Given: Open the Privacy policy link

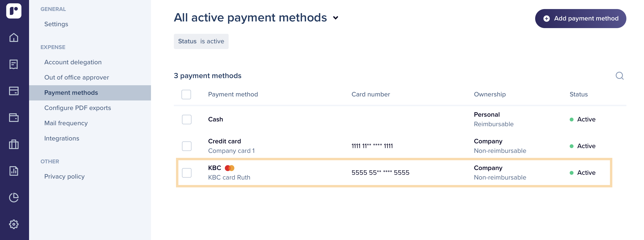Looking at the screenshot, I should pyautogui.click(x=65, y=176).
